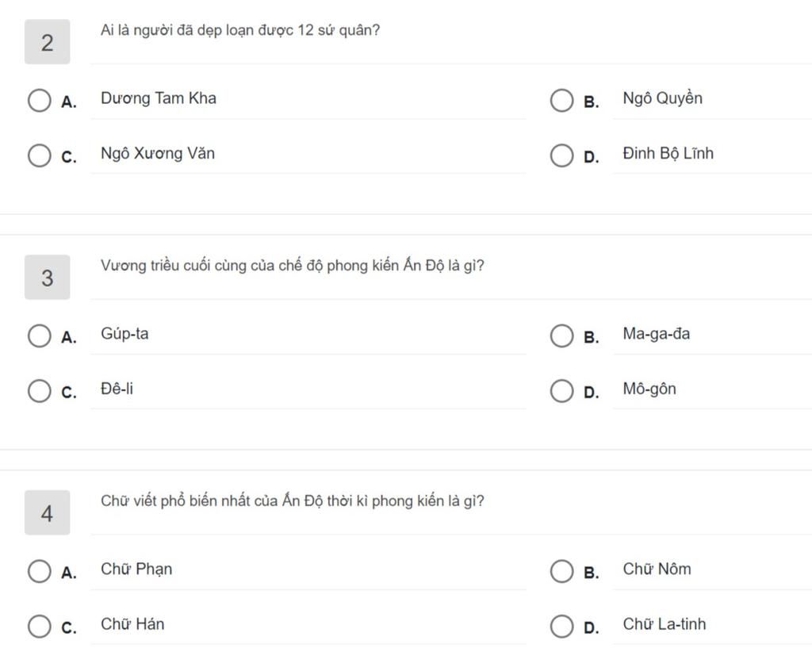Screen dimensions: 812x648
Task: Click question text about 12 sứ quân
Action: [240, 30]
